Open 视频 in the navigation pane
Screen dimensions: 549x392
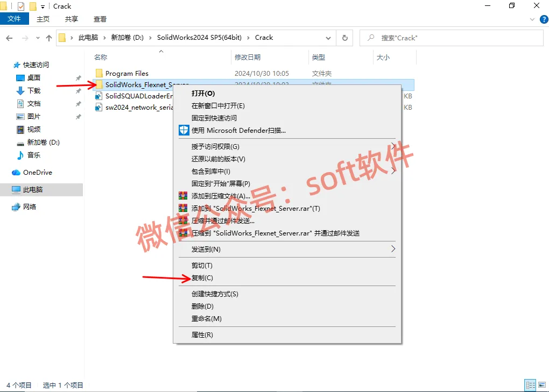tap(33, 130)
